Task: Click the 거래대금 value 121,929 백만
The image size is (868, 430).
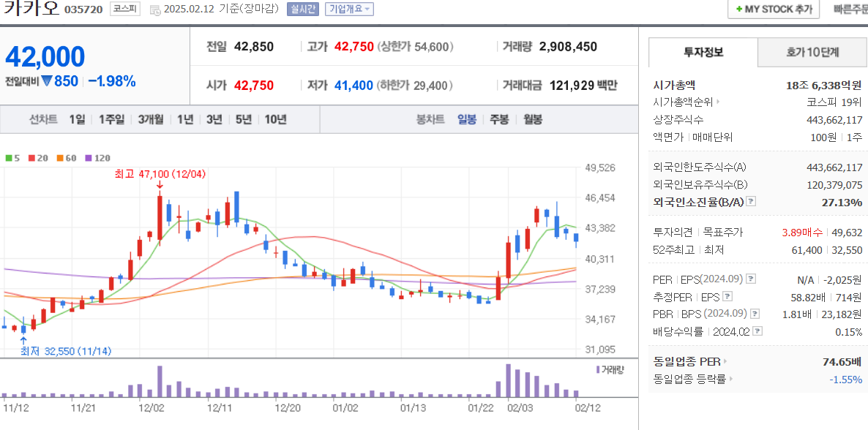Action: coord(583,86)
